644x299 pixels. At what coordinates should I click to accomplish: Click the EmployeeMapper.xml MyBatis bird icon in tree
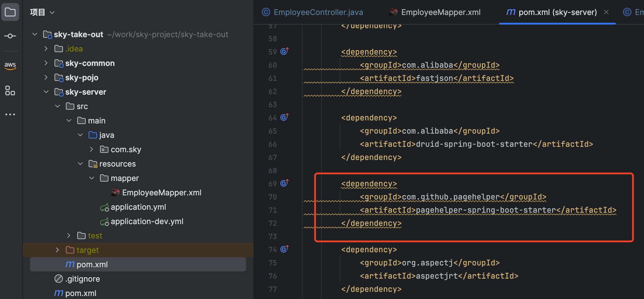[x=116, y=192]
